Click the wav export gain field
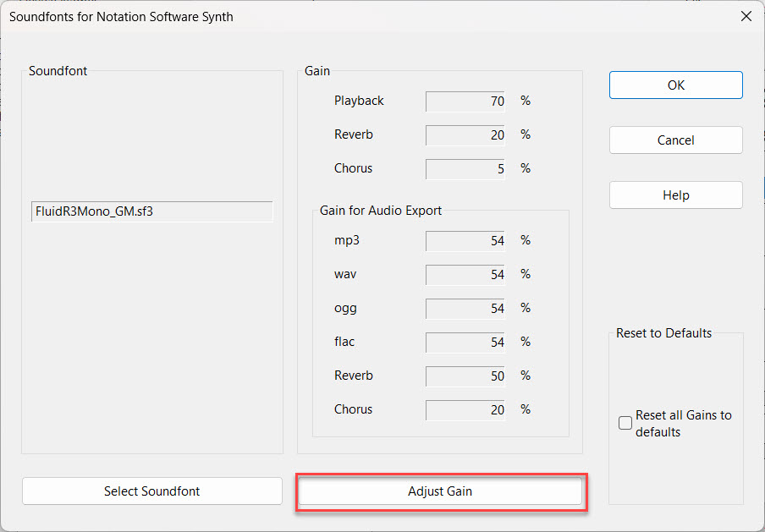The height and width of the screenshot is (532, 765). pos(465,275)
